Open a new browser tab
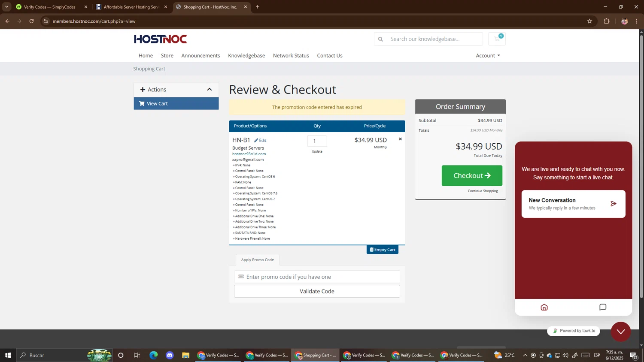This screenshot has height=362, width=644. click(x=258, y=7)
